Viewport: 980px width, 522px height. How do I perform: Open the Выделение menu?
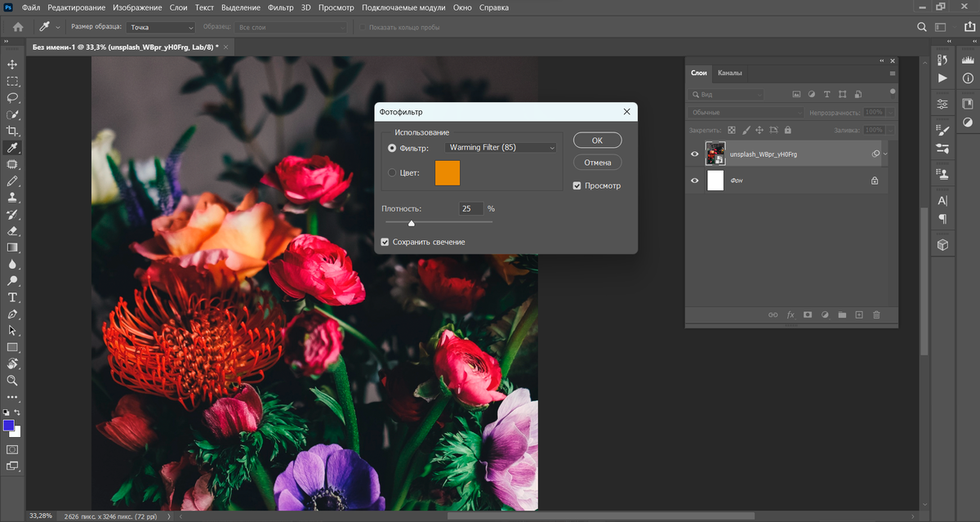pyautogui.click(x=241, y=7)
